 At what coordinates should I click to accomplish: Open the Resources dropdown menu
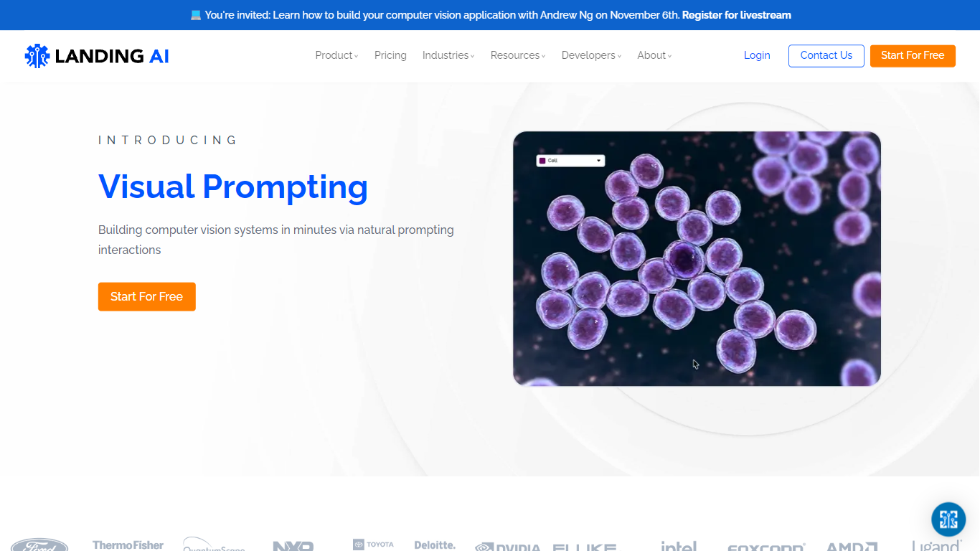[x=517, y=55]
